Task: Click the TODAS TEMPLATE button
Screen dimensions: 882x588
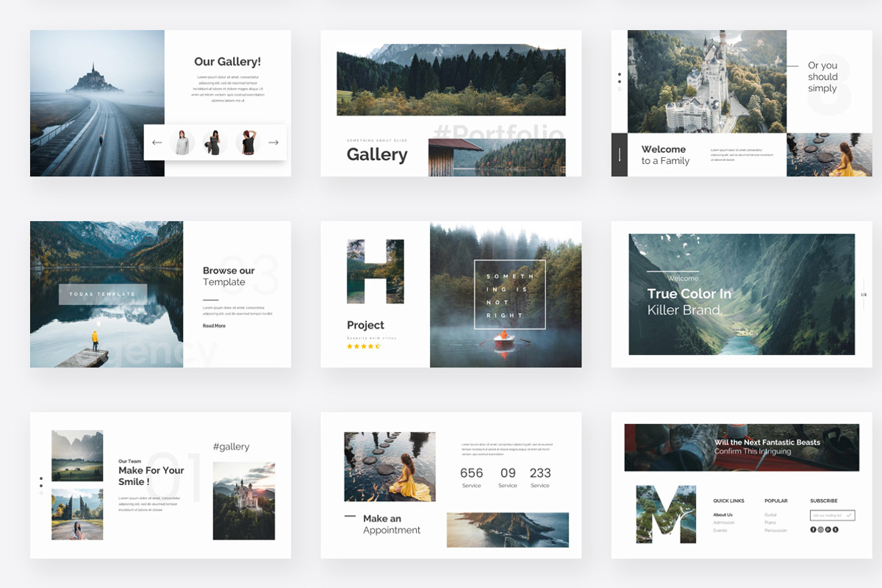Action: click(x=103, y=294)
